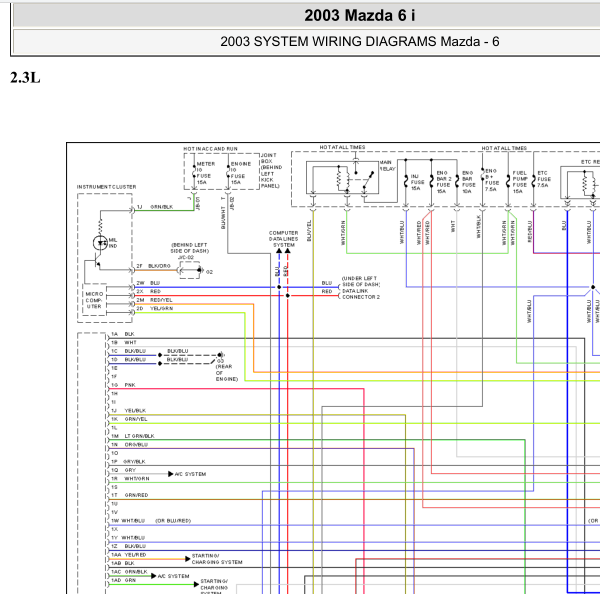This screenshot has width=600, height=594.
Task: Click the main relay coil and switch symbol
Action: click(342, 178)
